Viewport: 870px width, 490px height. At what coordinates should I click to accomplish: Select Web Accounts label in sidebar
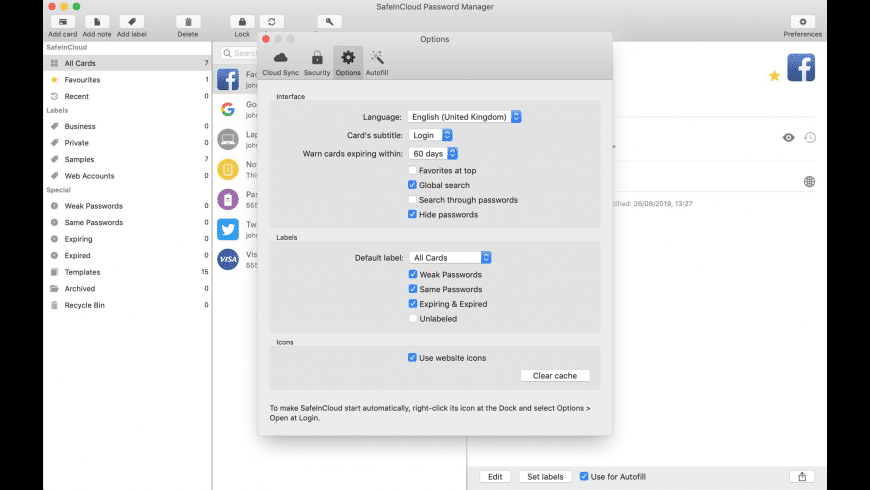coord(128,176)
